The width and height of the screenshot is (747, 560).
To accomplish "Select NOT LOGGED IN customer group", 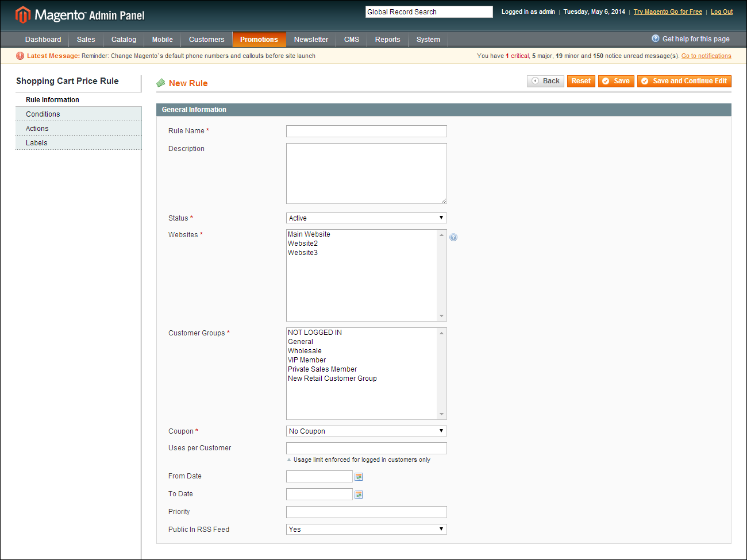I will (362, 333).
